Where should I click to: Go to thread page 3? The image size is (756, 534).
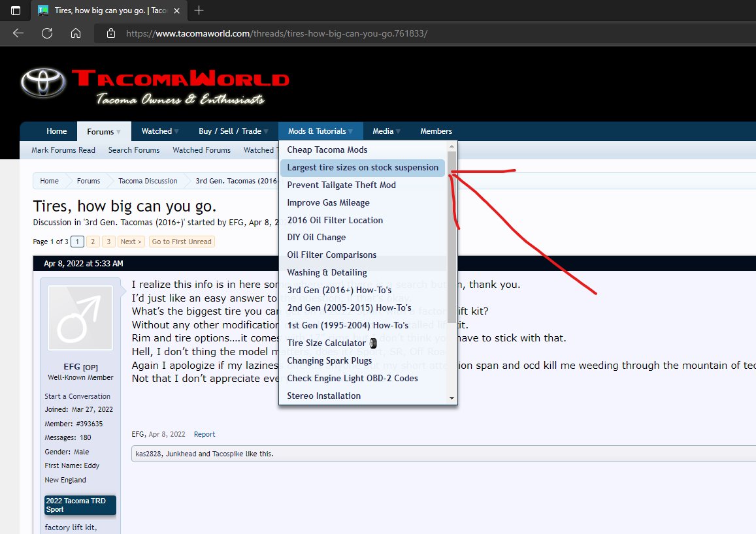click(x=108, y=242)
